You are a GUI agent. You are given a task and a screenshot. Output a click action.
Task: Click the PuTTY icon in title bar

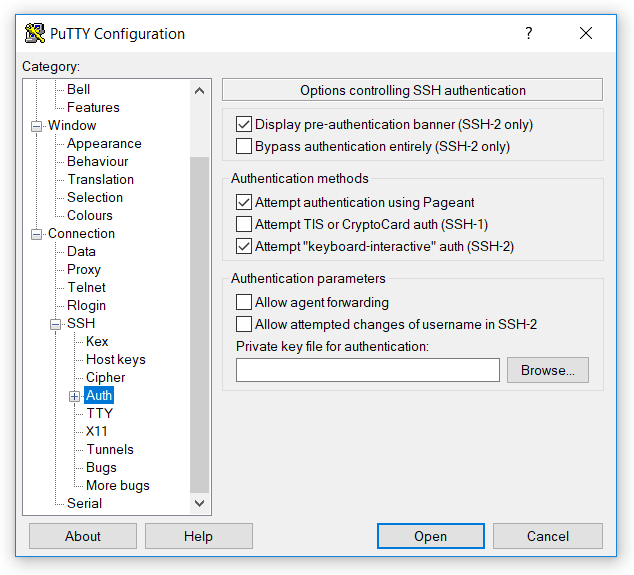[35, 33]
